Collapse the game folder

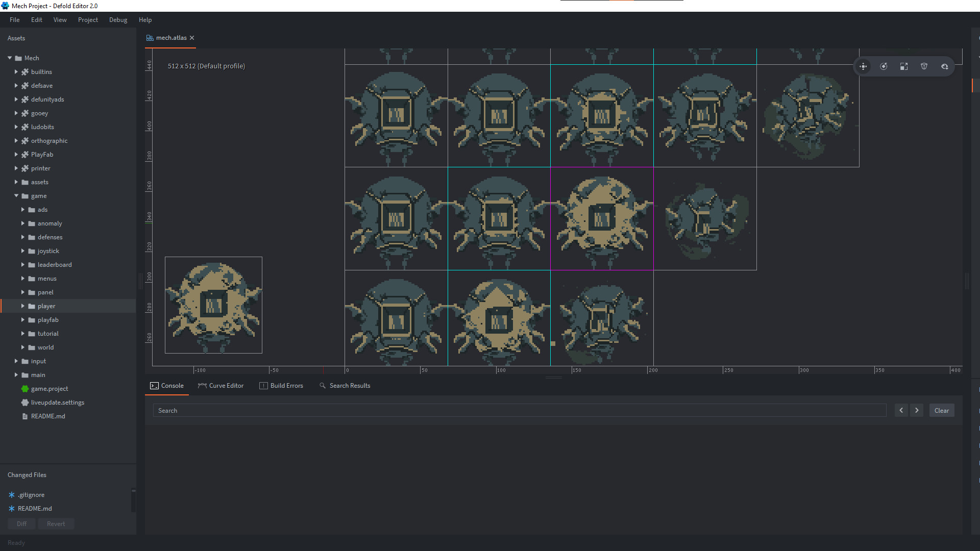pyautogui.click(x=16, y=196)
